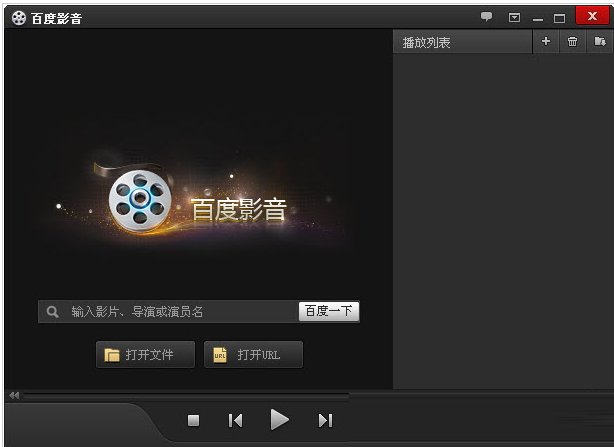This screenshot has width=614, height=447.
Task: Click the playback progress bar
Action: point(200,395)
